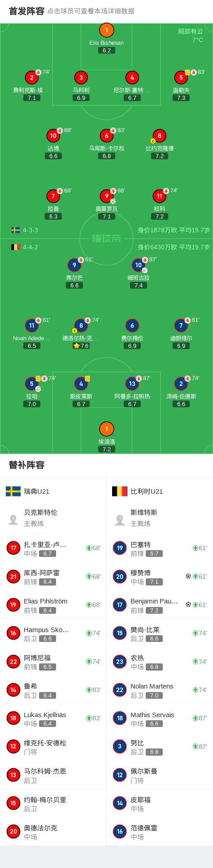Open Belgium coach 斯维特斯's avatar
The width and height of the screenshot is (213, 868).
tap(120, 519)
